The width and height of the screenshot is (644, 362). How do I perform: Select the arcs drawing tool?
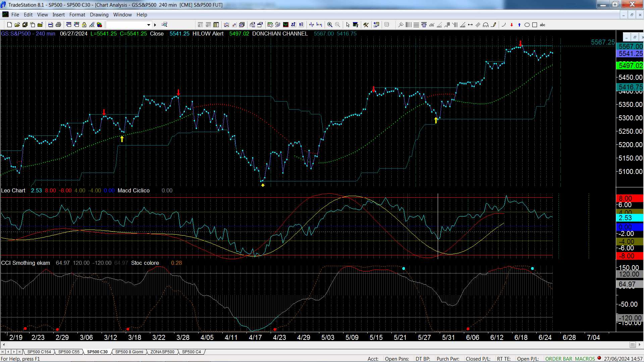point(486,25)
